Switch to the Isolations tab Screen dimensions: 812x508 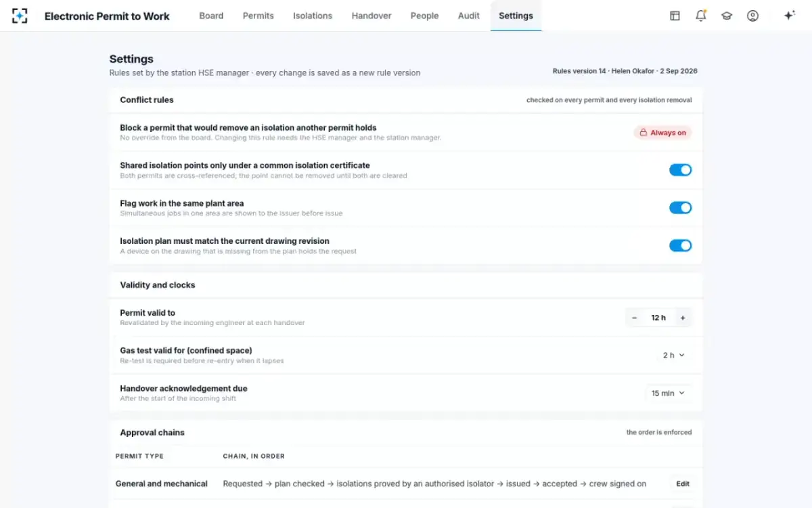click(313, 16)
